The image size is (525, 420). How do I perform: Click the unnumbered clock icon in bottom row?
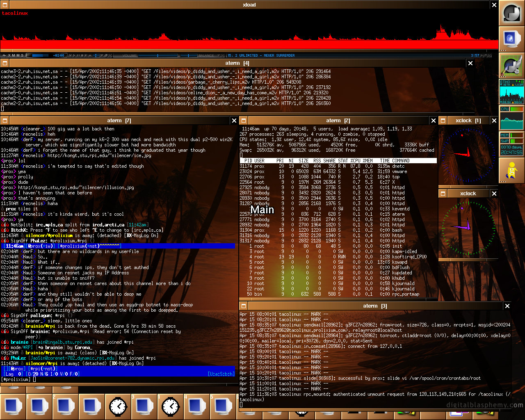click(118, 406)
